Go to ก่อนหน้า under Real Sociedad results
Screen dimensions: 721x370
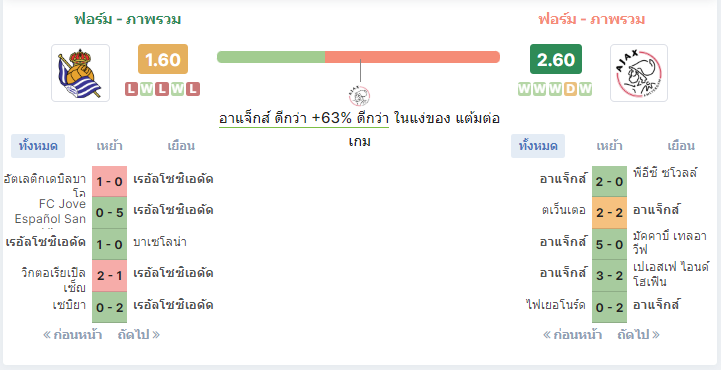coord(73,335)
